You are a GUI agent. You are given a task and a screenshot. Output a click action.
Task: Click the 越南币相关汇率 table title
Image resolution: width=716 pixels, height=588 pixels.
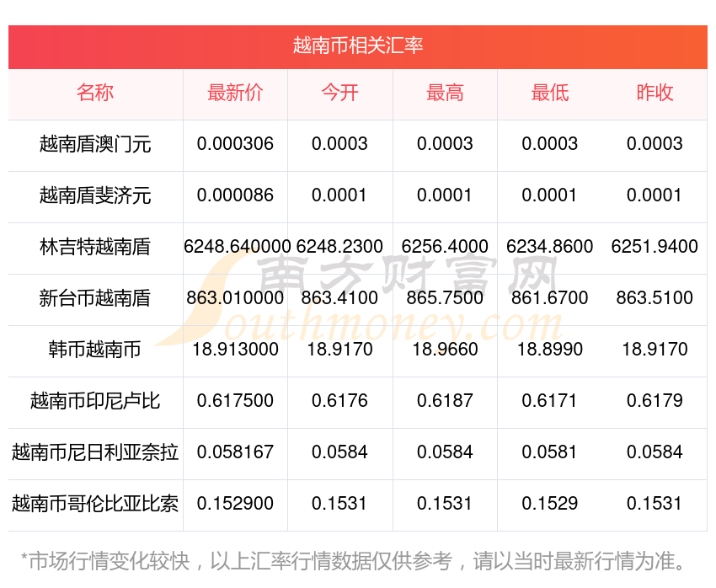click(358, 45)
